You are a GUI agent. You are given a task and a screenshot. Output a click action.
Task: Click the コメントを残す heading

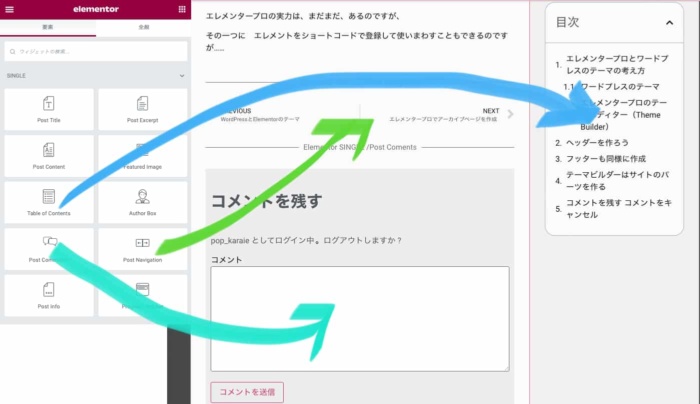266,201
